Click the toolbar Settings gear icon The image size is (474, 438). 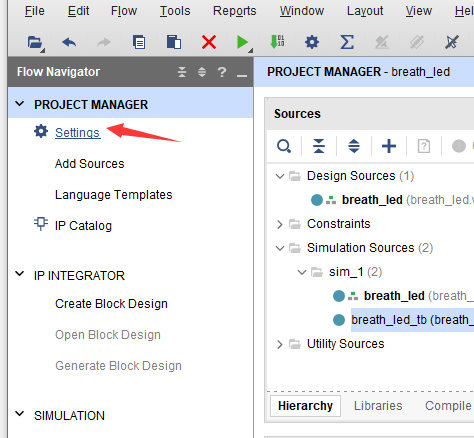(x=312, y=42)
